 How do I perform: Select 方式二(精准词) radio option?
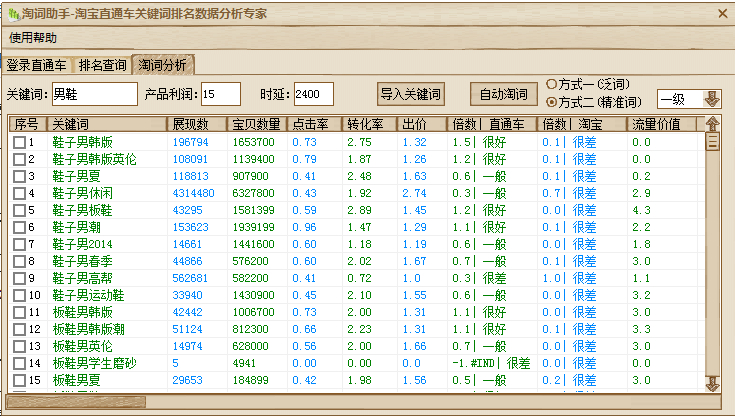[x=593, y=102]
